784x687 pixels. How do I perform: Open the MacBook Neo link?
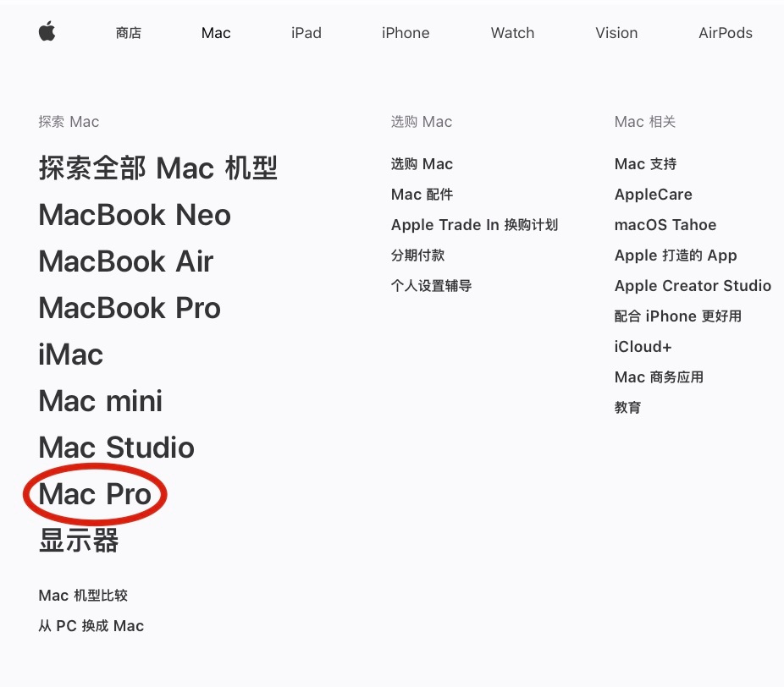coord(135,215)
